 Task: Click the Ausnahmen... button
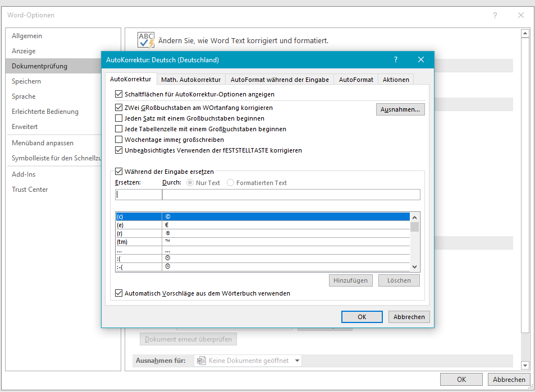click(400, 109)
